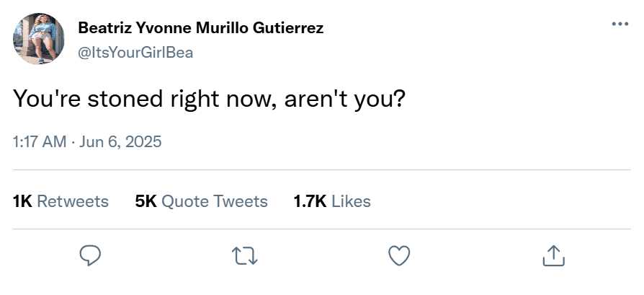Click the "1.7K" like count number
The height and width of the screenshot is (295, 644).
pos(310,201)
